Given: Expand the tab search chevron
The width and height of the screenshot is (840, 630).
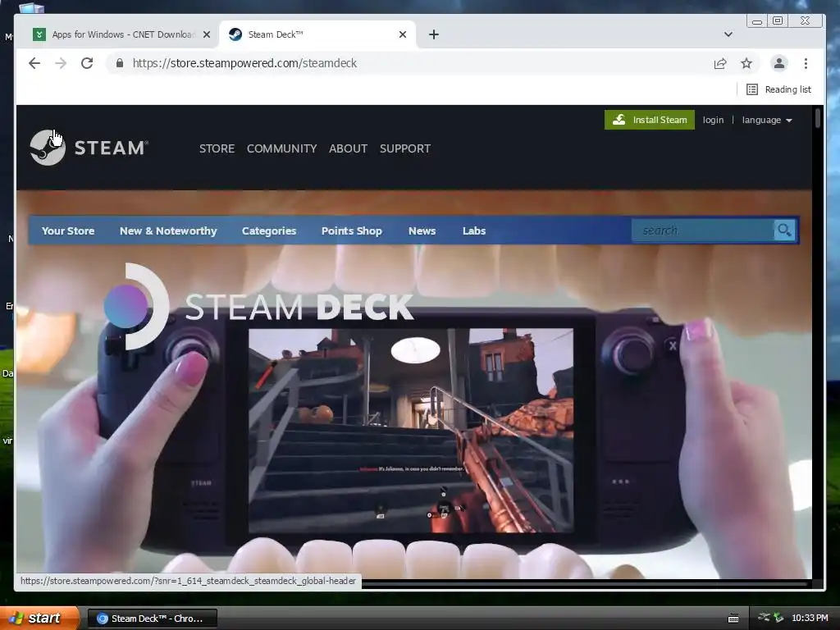Looking at the screenshot, I should pyautogui.click(x=728, y=34).
